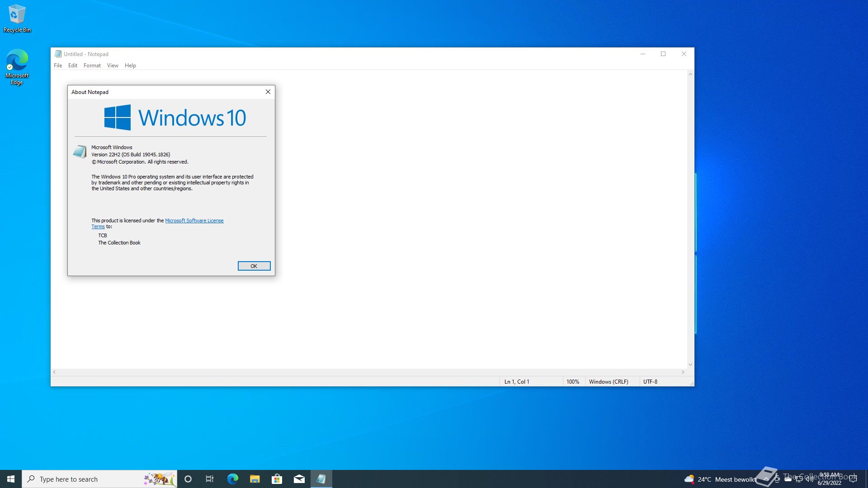The height and width of the screenshot is (488, 868).
Task: Maximize the Notepad window
Action: (663, 54)
